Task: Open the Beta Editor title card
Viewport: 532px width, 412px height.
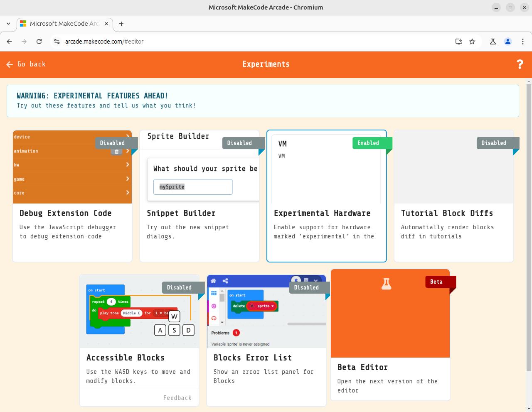Action: [x=362, y=367]
